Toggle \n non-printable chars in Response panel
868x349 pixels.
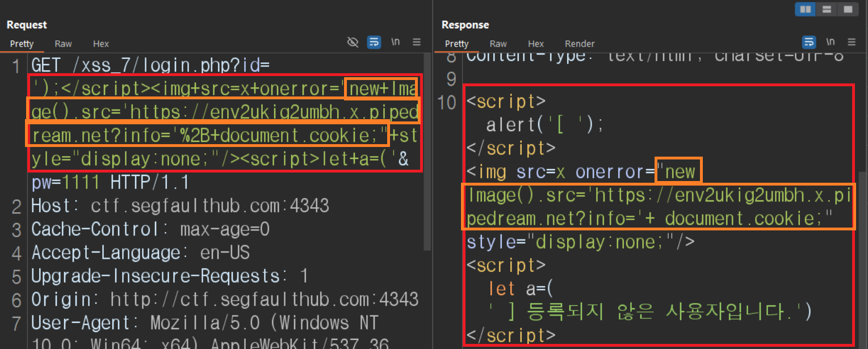pyautogui.click(x=831, y=42)
